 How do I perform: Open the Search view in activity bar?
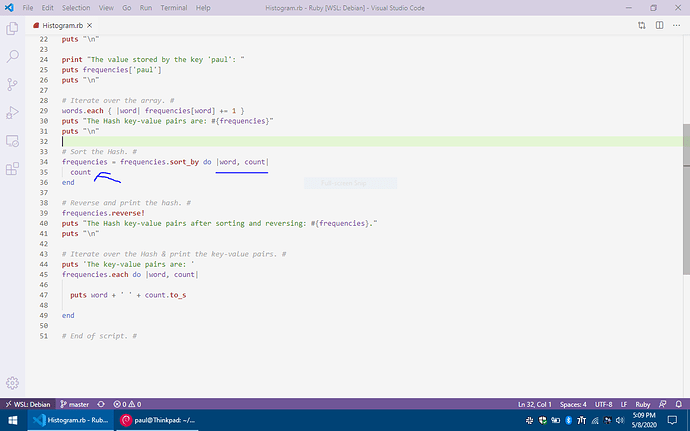tap(12, 56)
